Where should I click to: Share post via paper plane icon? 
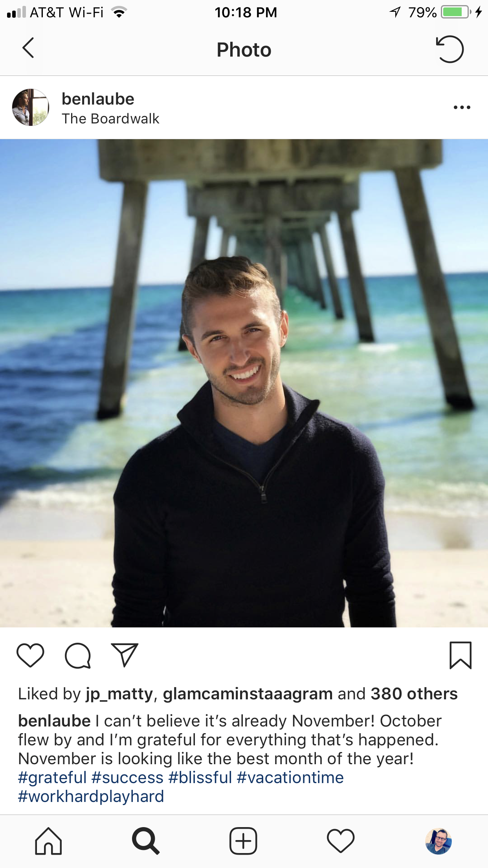125,655
